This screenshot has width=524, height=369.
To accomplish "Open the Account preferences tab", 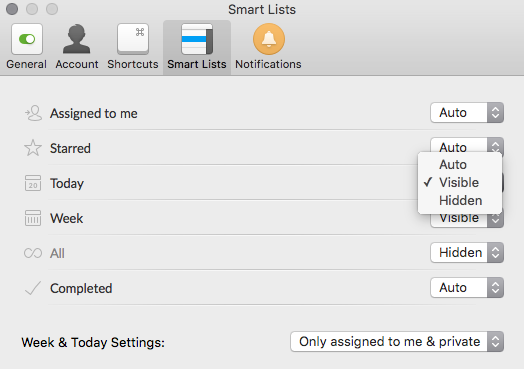I will [x=77, y=46].
